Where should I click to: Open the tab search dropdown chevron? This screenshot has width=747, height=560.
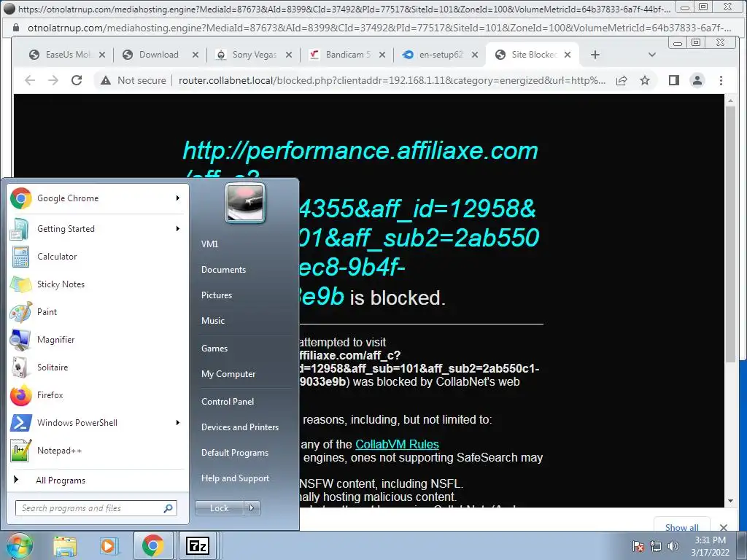pos(652,55)
